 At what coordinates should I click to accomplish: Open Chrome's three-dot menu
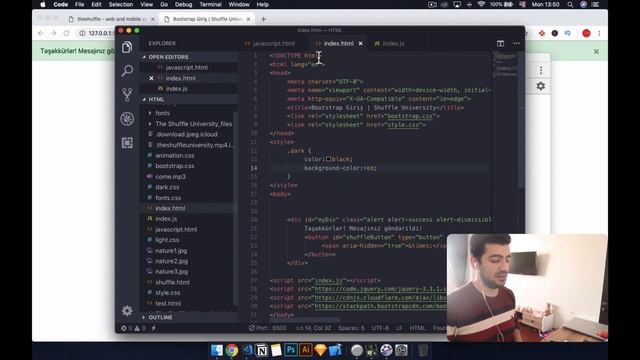click(599, 33)
